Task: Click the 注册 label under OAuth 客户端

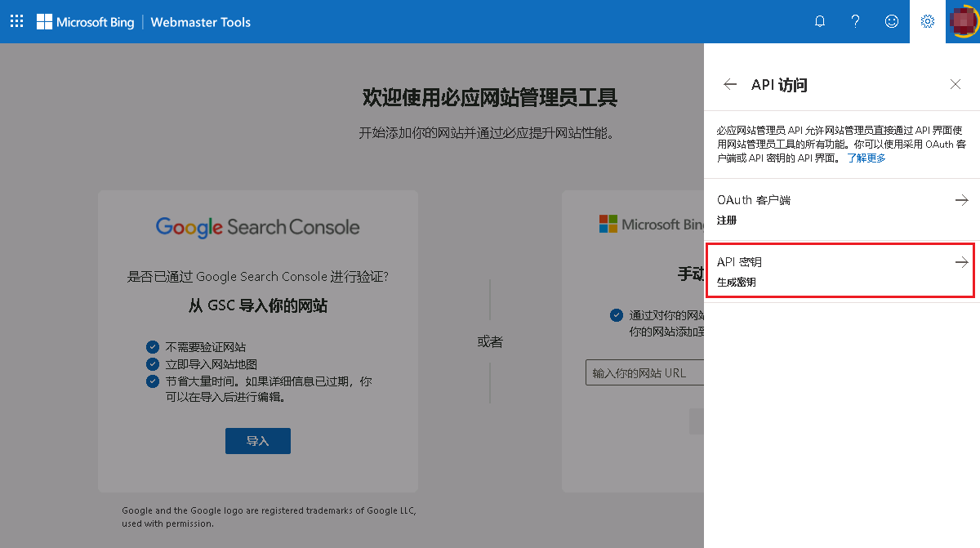Action: [x=727, y=221]
